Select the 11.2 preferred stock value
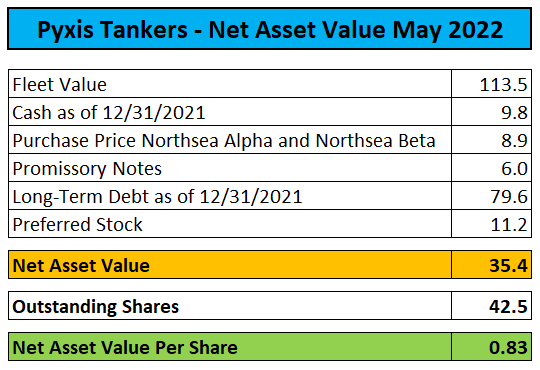Viewport: 540px width, 370px height. pos(491,224)
